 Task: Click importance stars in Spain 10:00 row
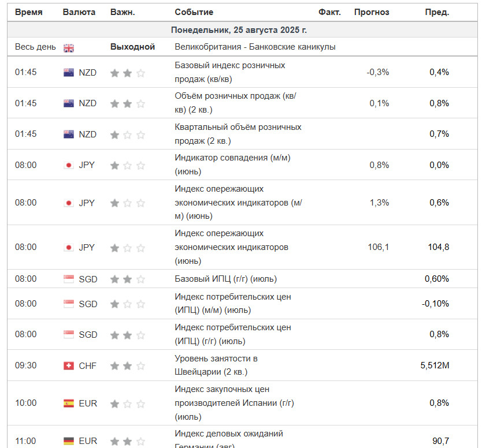128,404
